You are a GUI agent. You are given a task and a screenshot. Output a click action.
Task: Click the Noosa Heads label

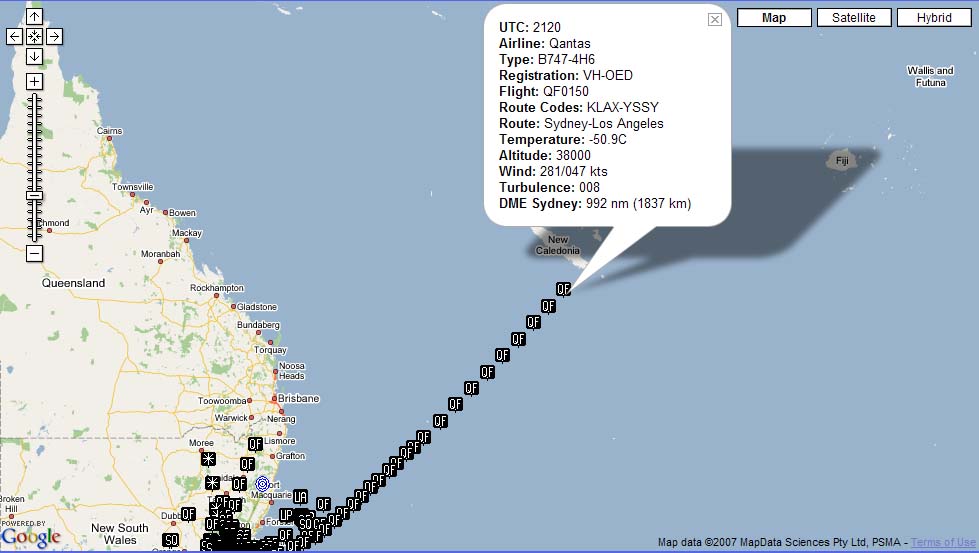pos(292,371)
